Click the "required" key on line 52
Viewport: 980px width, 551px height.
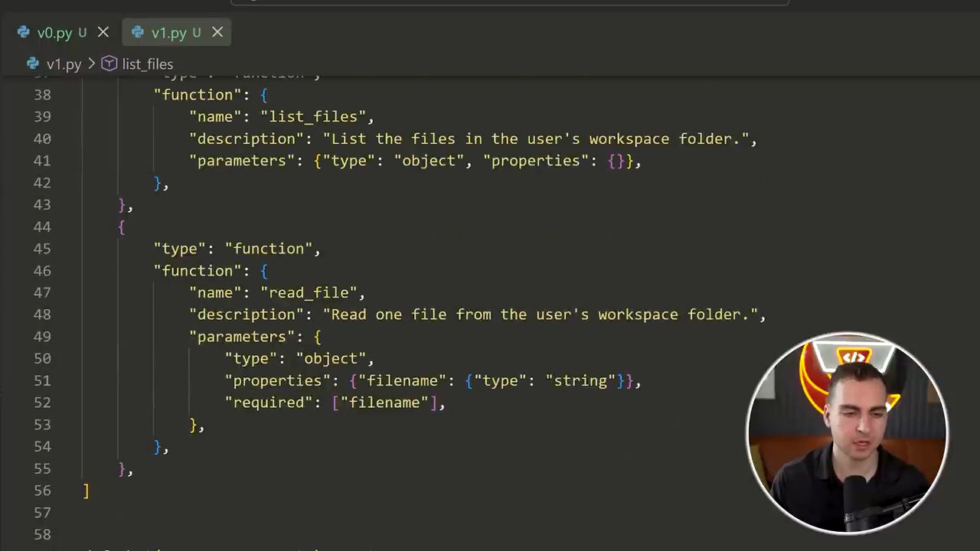tap(269, 403)
